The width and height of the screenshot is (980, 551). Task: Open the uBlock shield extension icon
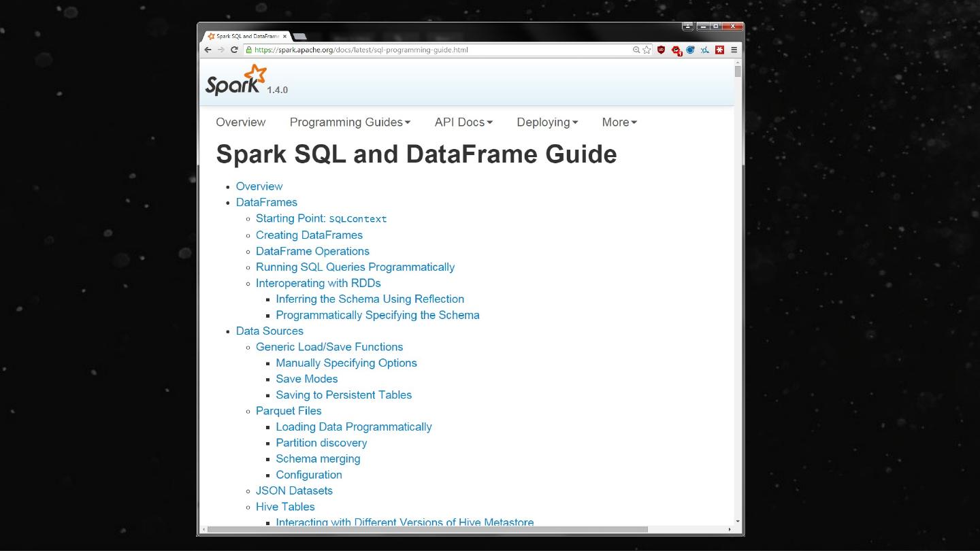click(661, 50)
